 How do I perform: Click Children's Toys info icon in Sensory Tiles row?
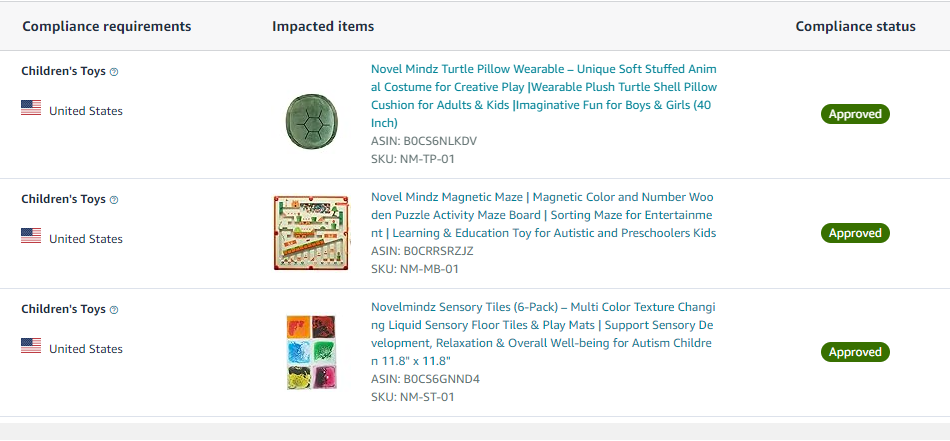[x=114, y=310]
